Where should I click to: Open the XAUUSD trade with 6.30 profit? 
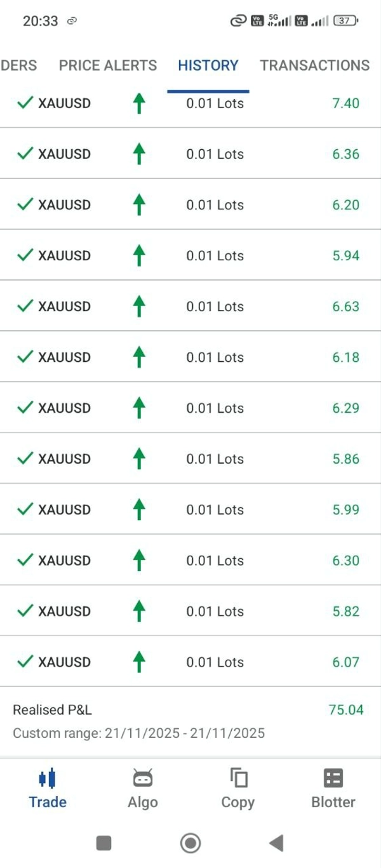click(x=190, y=560)
